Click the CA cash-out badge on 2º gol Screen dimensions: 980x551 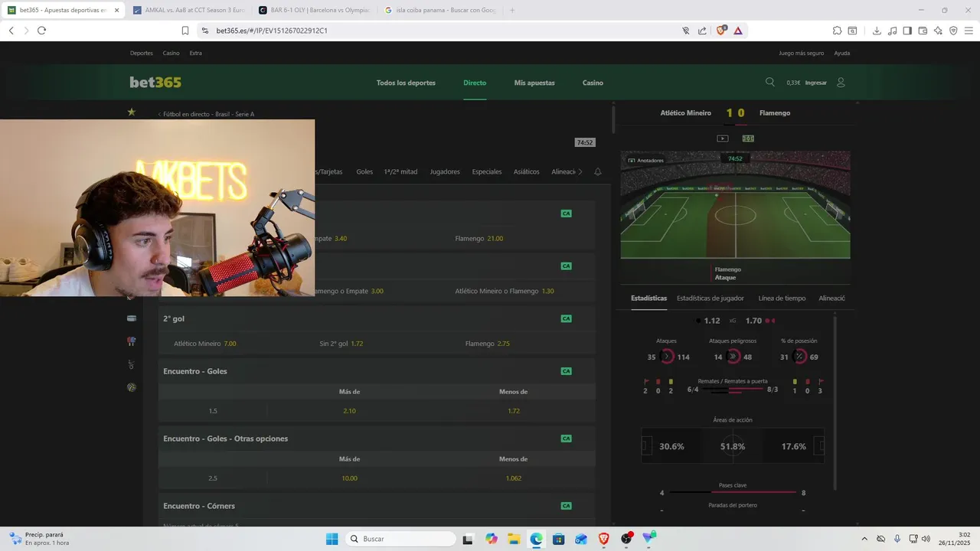(566, 318)
